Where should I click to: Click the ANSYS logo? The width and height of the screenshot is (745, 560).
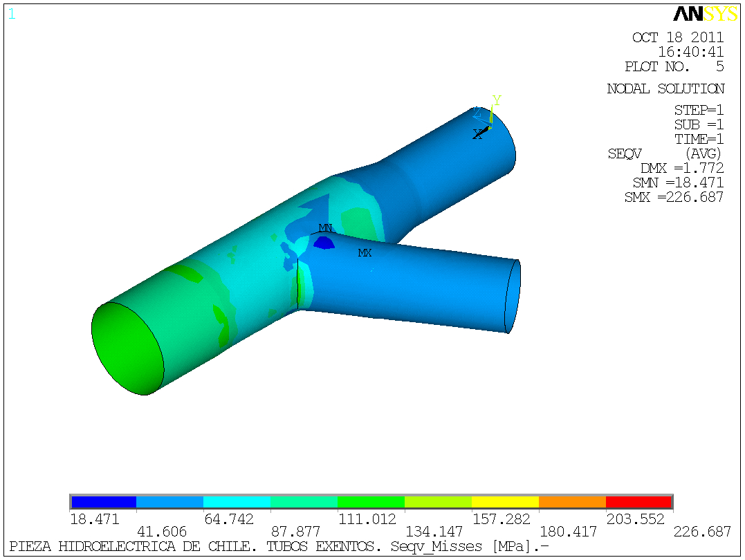tap(705, 15)
